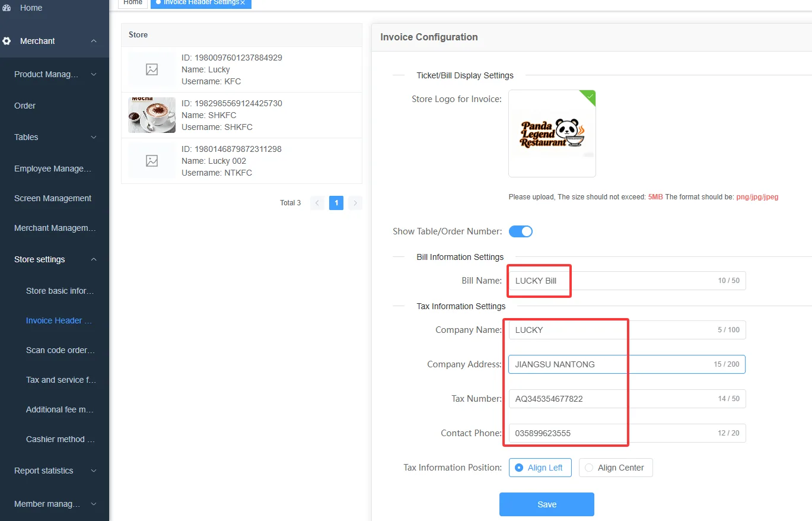Select store row with Username KFC
Image resolution: width=812 pixels, height=521 pixels.
click(x=241, y=69)
